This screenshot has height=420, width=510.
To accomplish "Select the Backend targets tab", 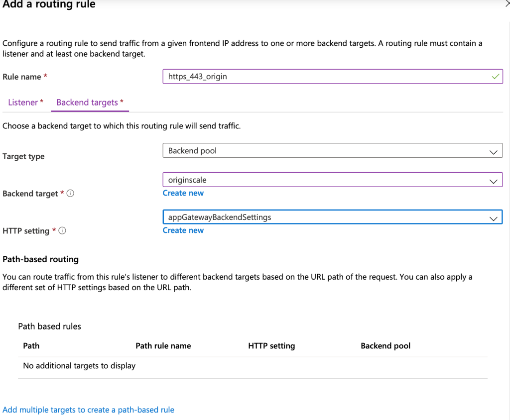I will 90,103.
